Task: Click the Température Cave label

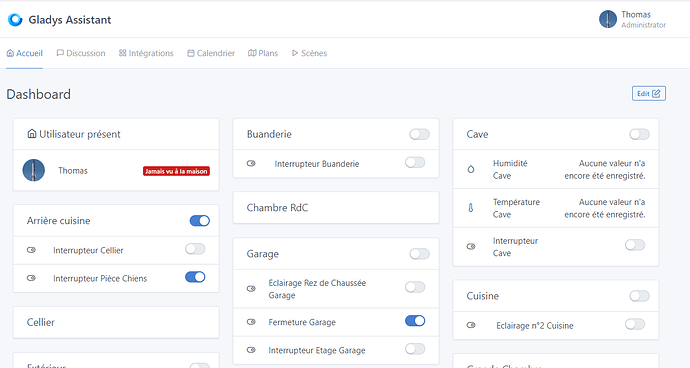Action: tap(516, 208)
